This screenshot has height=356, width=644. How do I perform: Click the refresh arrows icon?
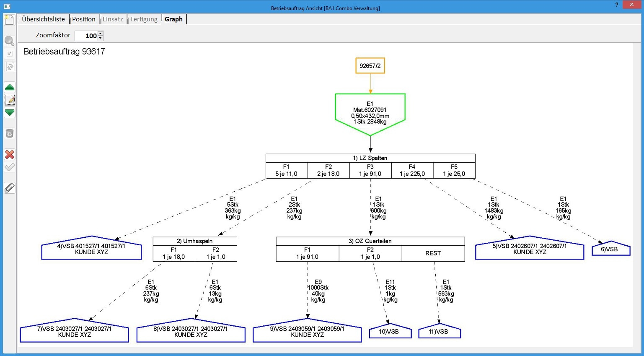[9, 67]
